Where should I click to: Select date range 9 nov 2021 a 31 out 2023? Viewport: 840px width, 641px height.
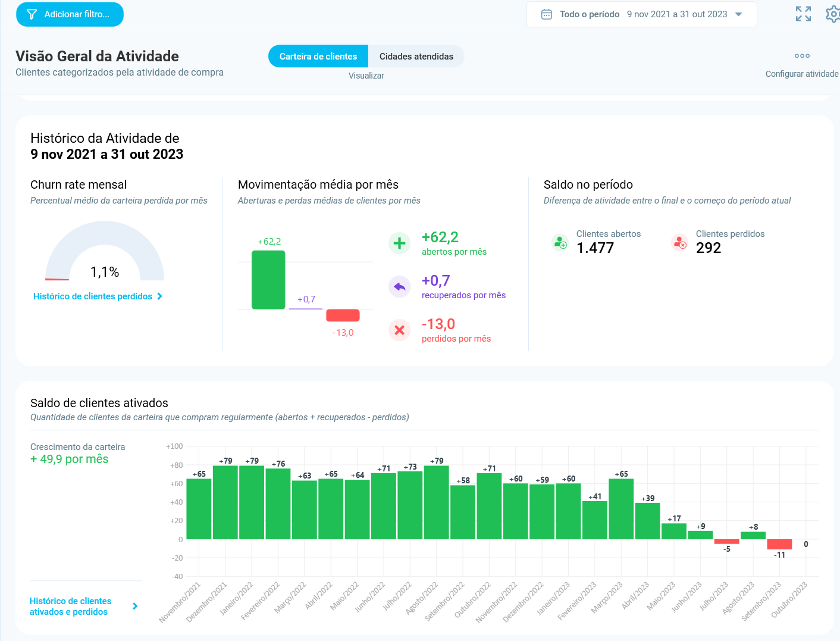[x=677, y=14]
